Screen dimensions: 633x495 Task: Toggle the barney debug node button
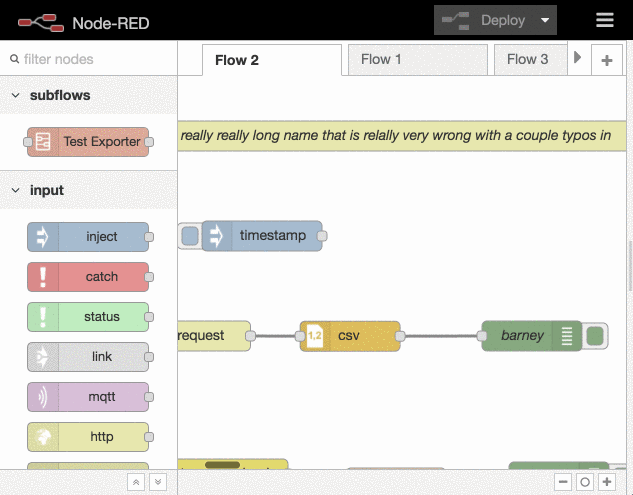pos(596,336)
